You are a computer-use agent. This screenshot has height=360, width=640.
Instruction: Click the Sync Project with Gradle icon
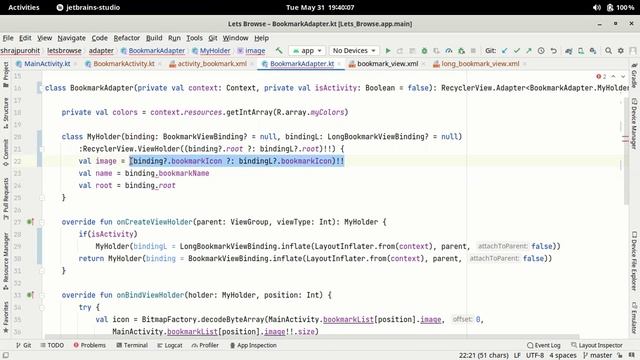tap(568, 51)
